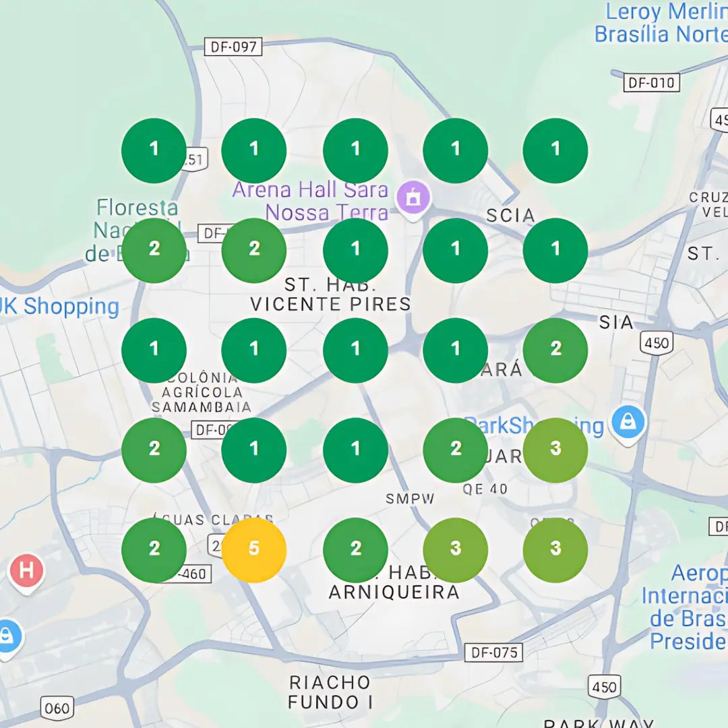Open the 3 marker beside ParkShopping bag pin
This screenshot has width=728, height=728.
pos(555,450)
